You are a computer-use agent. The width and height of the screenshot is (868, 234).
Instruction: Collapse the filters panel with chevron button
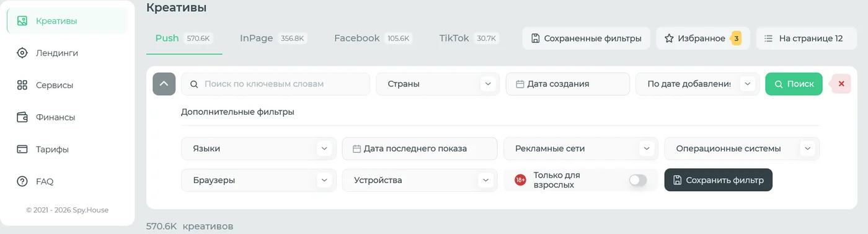pos(164,84)
